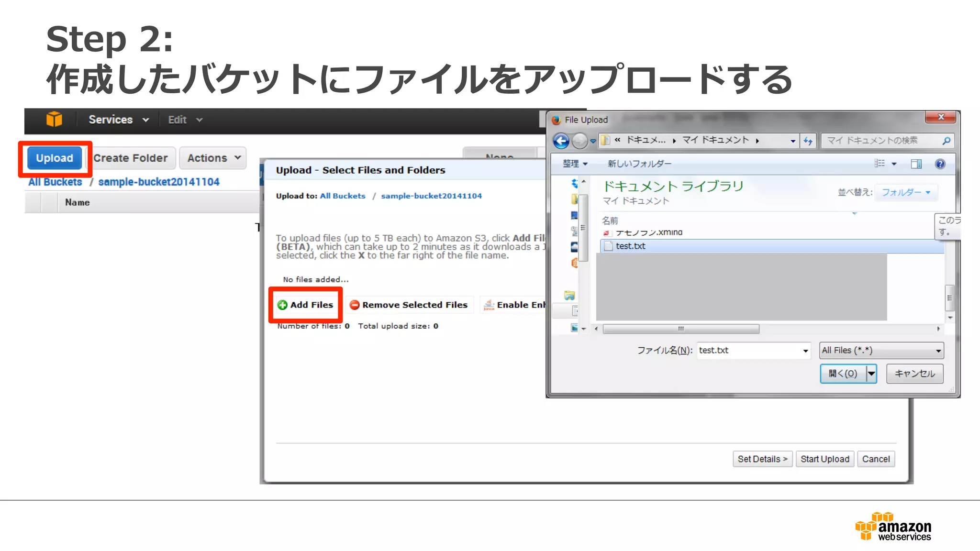Open the 整理 organize menu
The image size is (980, 551).
pos(575,164)
